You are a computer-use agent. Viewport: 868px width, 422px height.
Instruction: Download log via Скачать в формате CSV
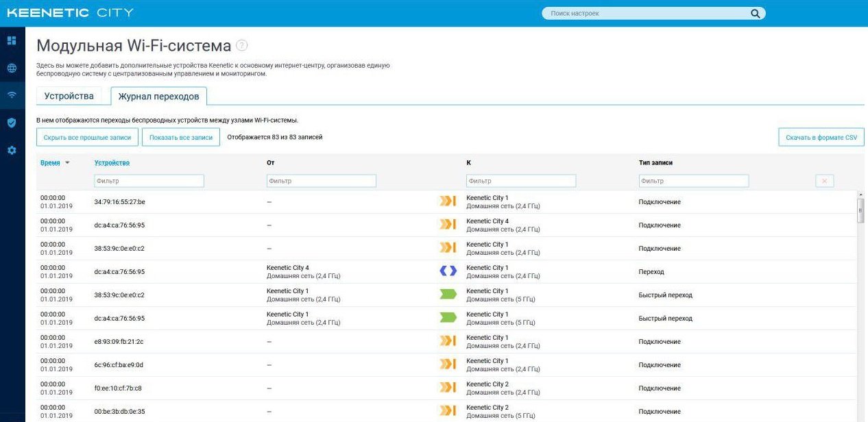821,137
